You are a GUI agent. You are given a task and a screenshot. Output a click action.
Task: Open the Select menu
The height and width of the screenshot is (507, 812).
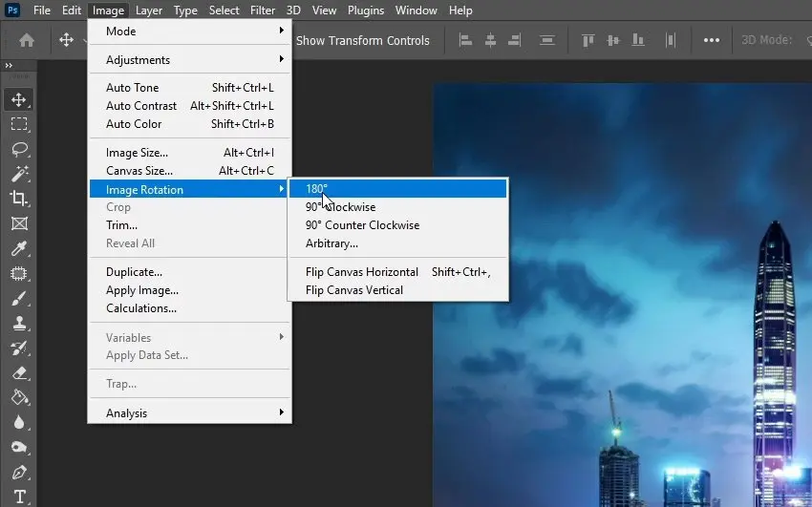pos(224,11)
